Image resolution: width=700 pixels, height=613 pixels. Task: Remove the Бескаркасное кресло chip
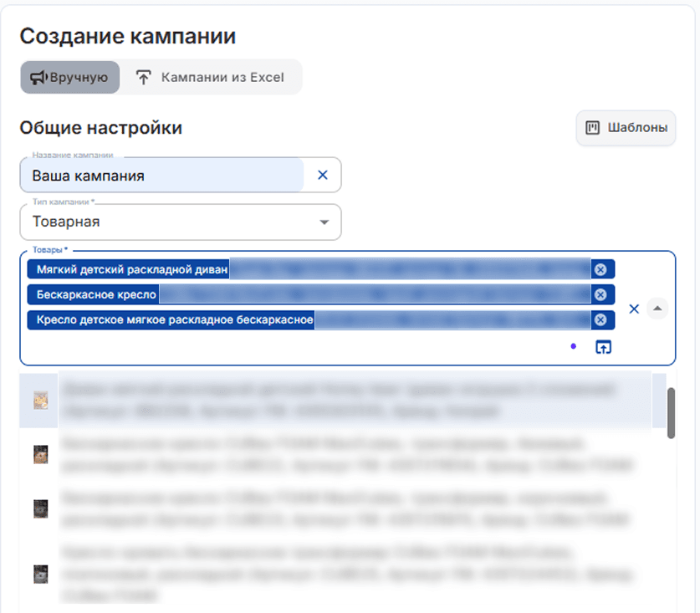600,294
